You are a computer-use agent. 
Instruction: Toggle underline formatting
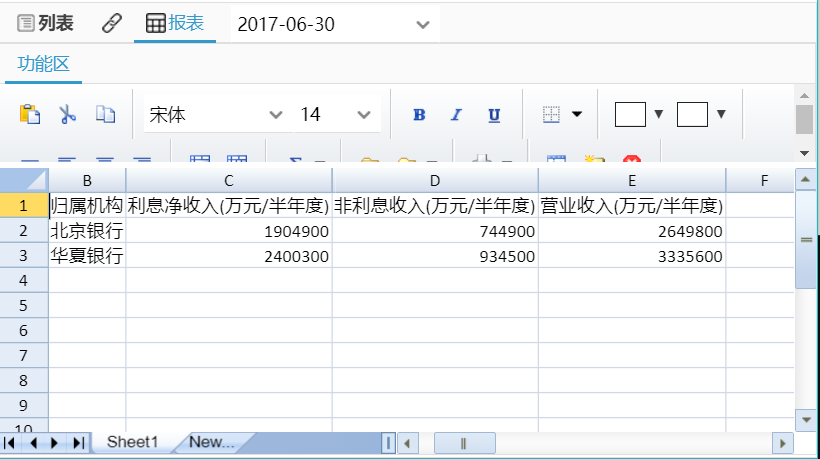pos(494,114)
